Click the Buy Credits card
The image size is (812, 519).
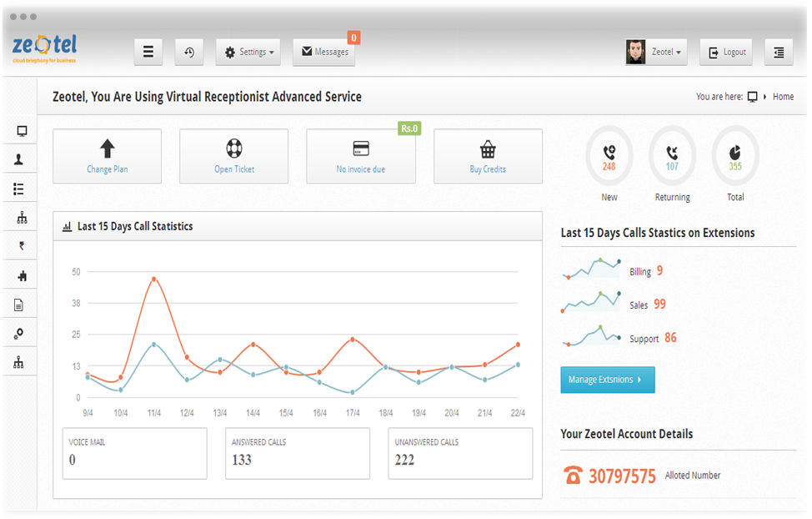click(x=488, y=156)
